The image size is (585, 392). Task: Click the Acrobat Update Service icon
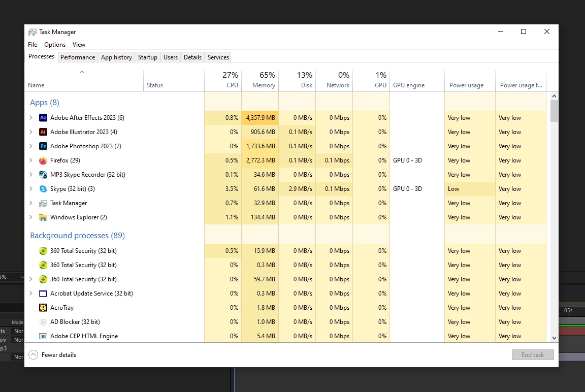(x=43, y=293)
